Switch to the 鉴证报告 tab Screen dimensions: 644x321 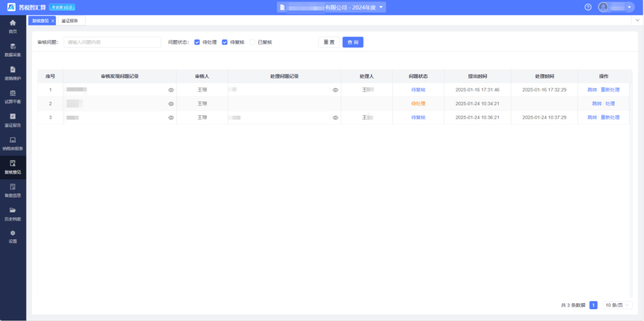[70, 20]
